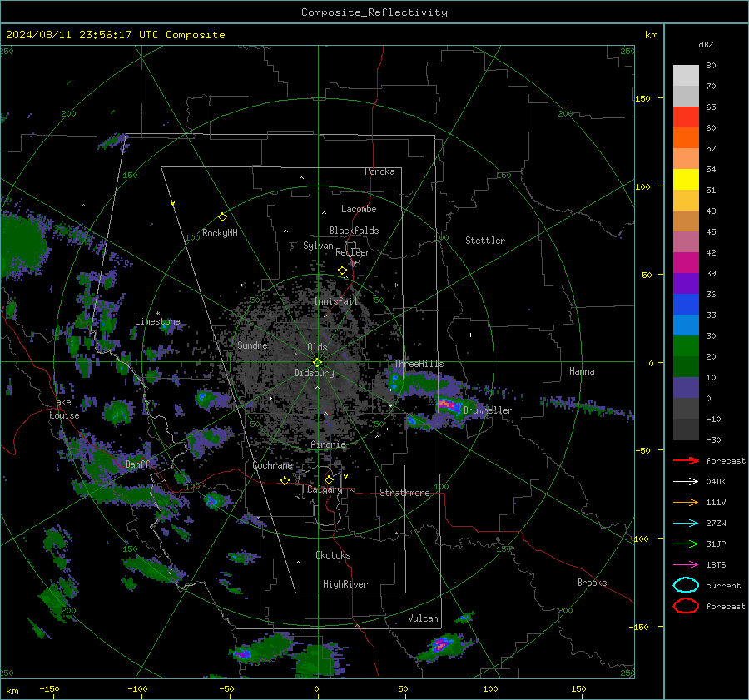Click the Hanna city label
Image resolution: width=749 pixels, height=700 pixels.
[582, 371]
